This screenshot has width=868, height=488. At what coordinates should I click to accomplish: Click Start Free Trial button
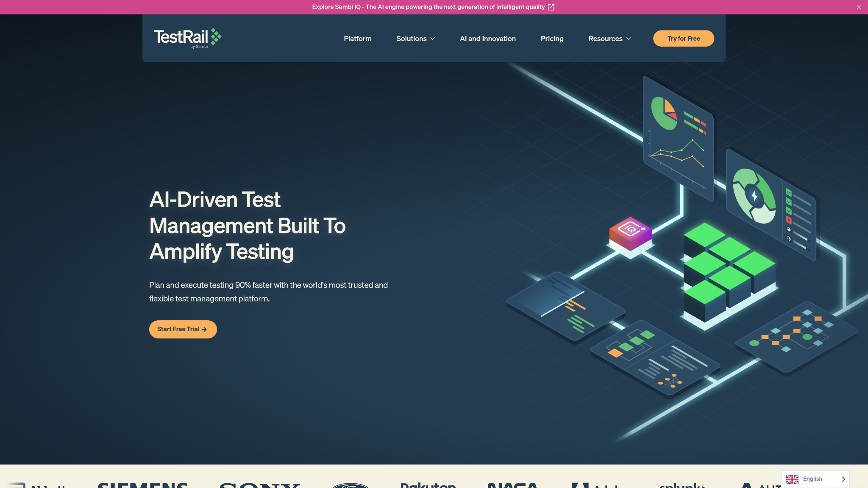coord(183,329)
